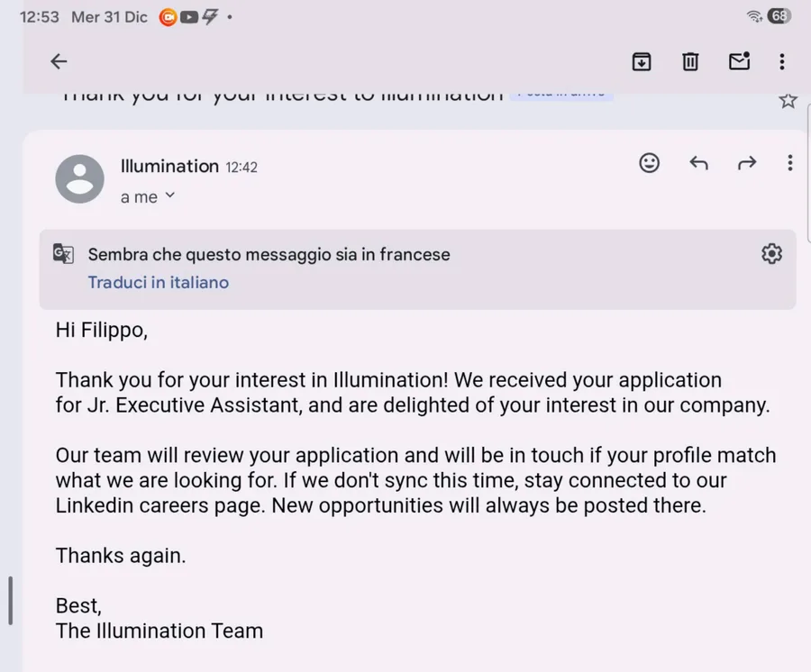Tap the sender name Illumination
The height and width of the screenshot is (672, 811).
(x=169, y=166)
